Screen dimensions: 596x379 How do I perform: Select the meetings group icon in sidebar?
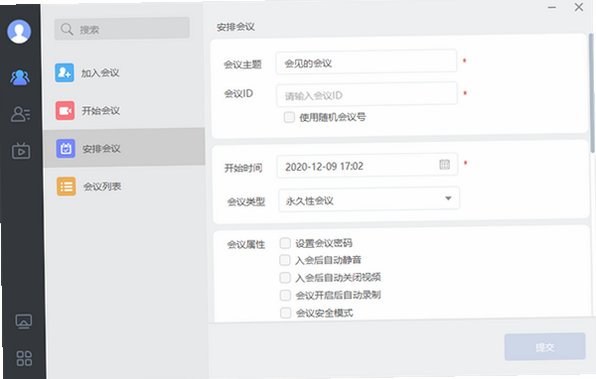pos(20,78)
